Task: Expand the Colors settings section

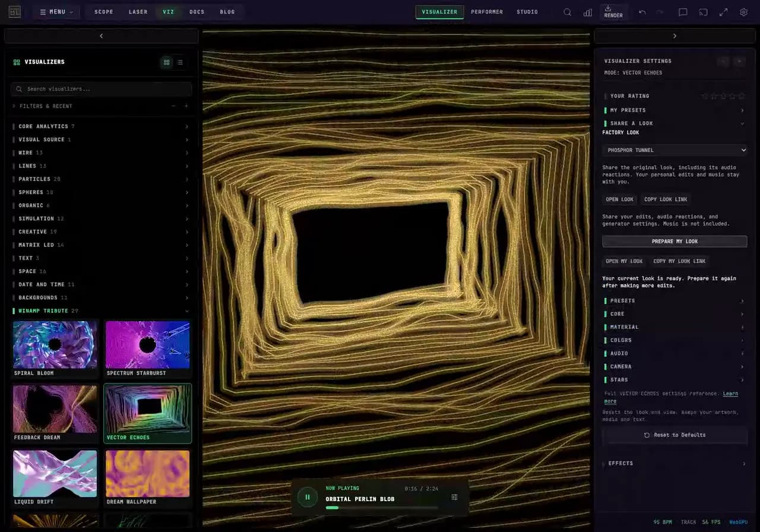Action: pyautogui.click(x=674, y=340)
